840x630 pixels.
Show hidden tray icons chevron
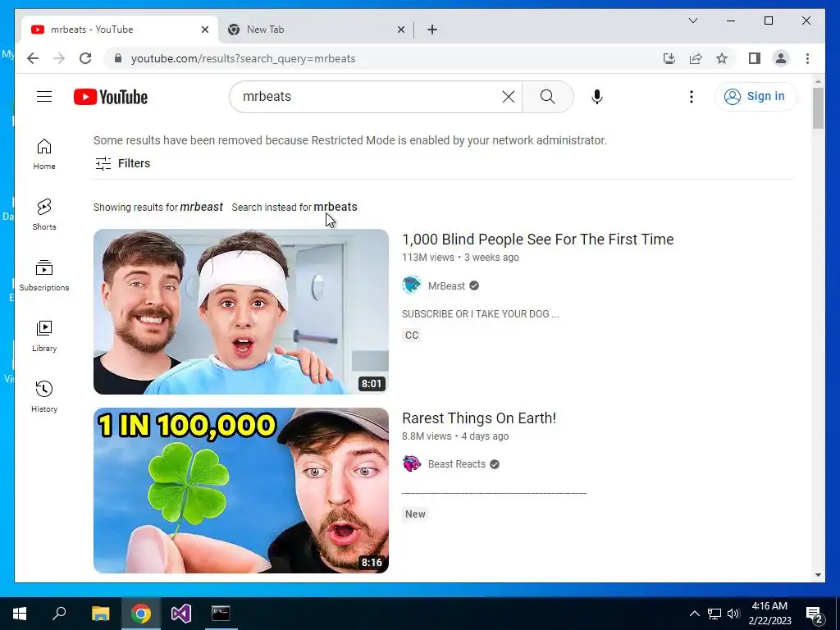(x=694, y=614)
